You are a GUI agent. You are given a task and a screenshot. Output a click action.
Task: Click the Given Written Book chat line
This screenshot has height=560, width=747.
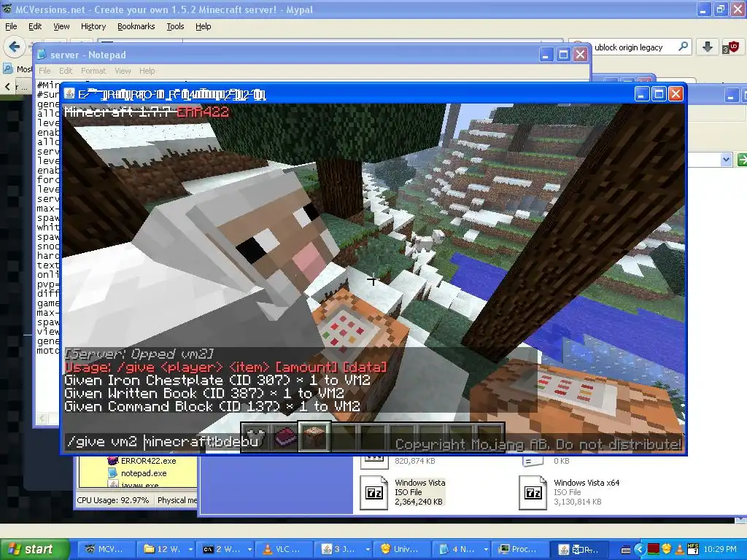[204, 393]
